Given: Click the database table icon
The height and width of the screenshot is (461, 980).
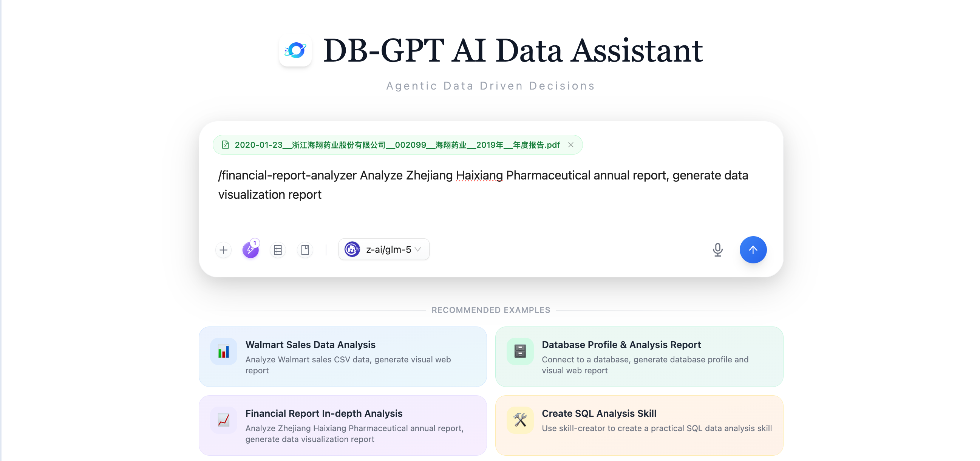Looking at the screenshot, I should pyautogui.click(x=278, y=250).
